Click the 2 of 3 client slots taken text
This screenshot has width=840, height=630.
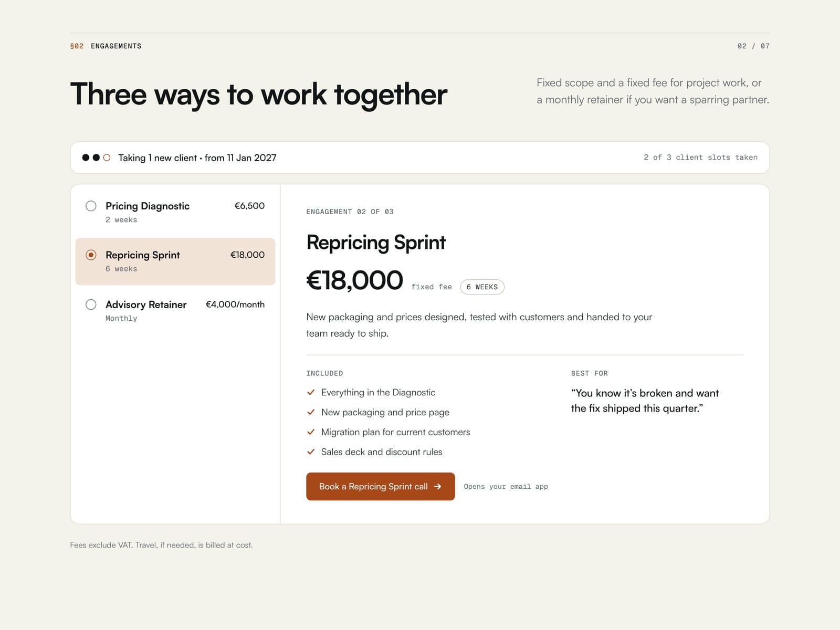coord(700,157)
